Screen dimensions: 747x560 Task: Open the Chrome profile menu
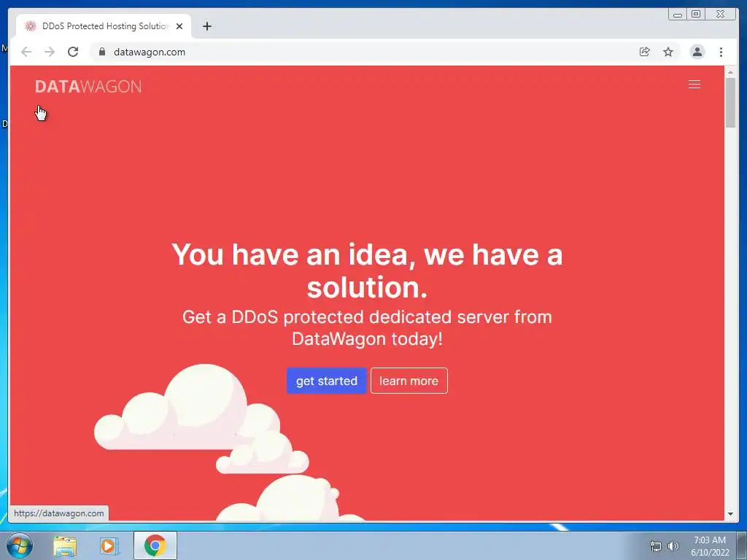click(x=697, y=52)
